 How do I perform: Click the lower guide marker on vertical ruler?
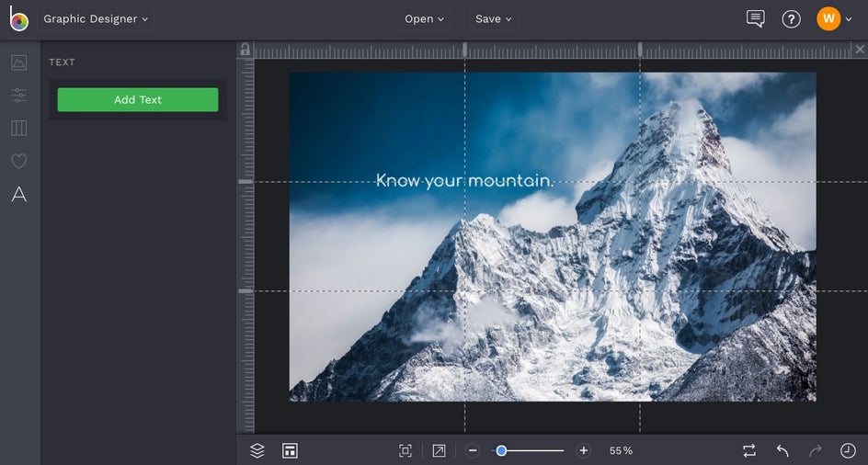246,290
